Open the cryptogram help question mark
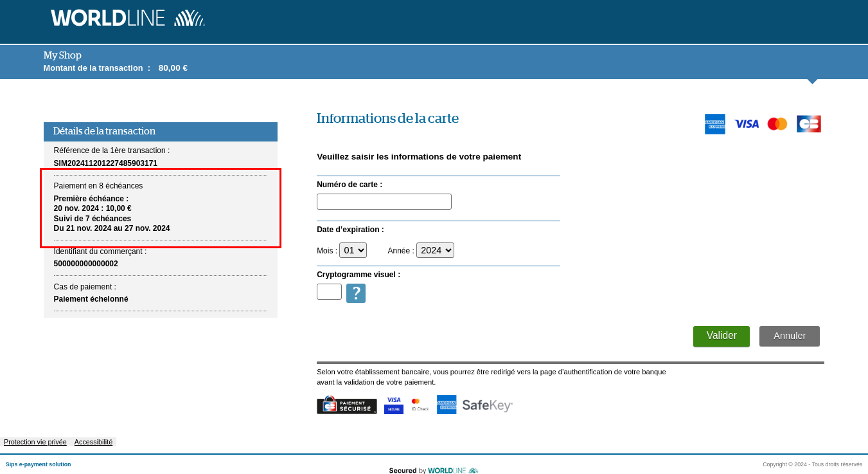This screenshot has height=474, width=868. point(356,293)
